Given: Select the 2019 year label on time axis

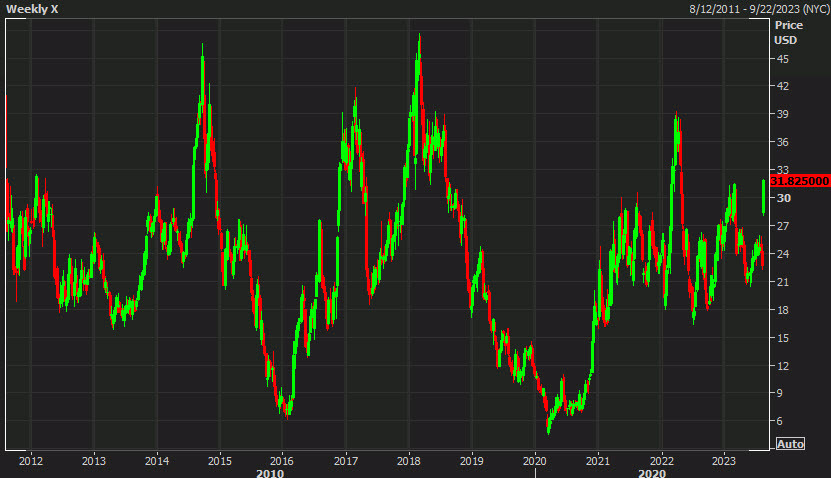Looking at the screenshot, I should (472, 461).
